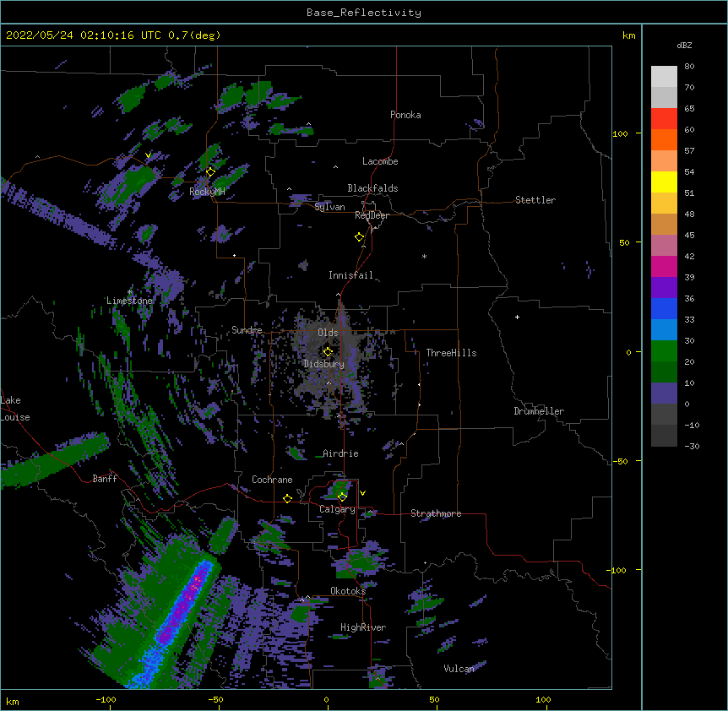Screen dimensions: 728x711
Task: Pick the magenta 39-42 dBZ legend swatch
Action: (664, 266)
